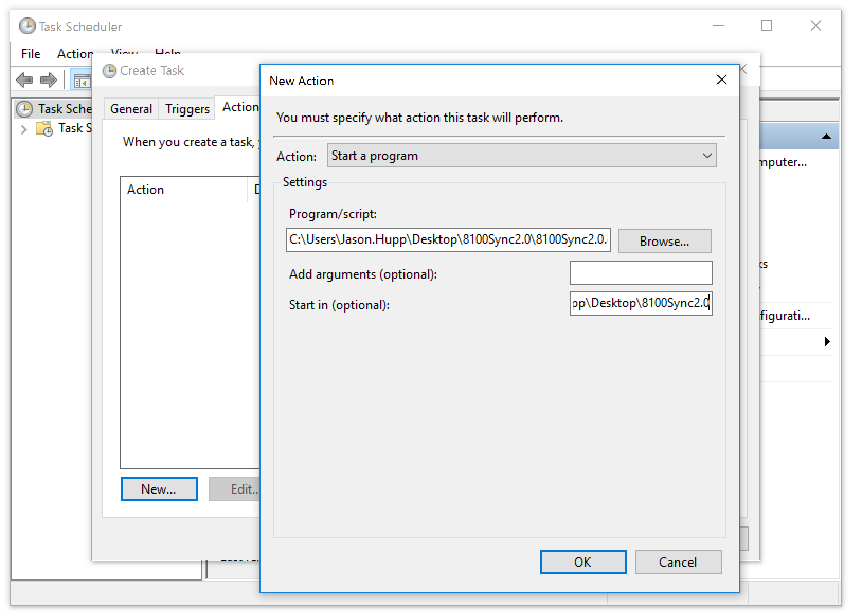Open the submenu arrow in the Actions pane
This screenshot has height=616, width=853.
click(x=827, y=342)
